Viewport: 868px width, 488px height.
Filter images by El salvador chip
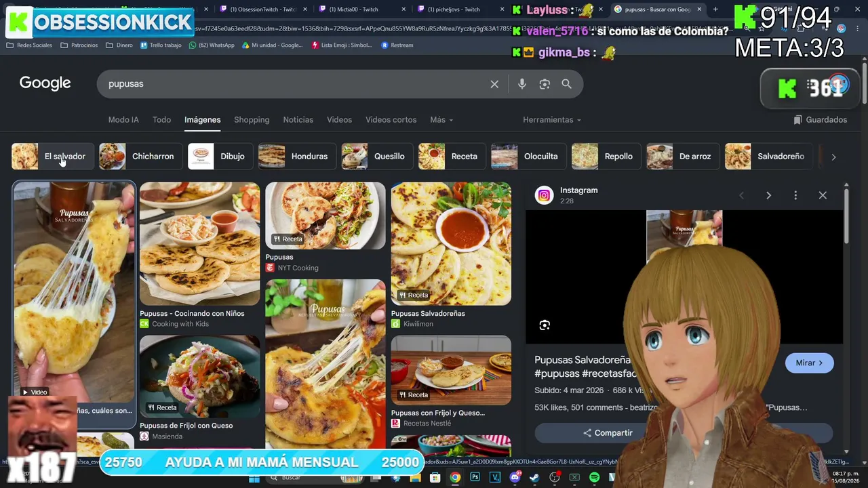tap(53, 157)
